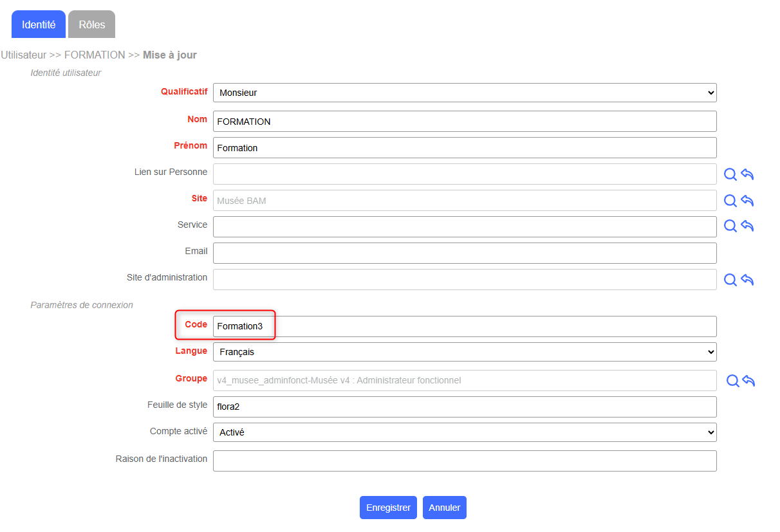Image resolution: width=780 pixels, height=532 pixels.
Task: Clear the Site field with the undo arrow
Action: pyautogui.click(x=747, y=201)
